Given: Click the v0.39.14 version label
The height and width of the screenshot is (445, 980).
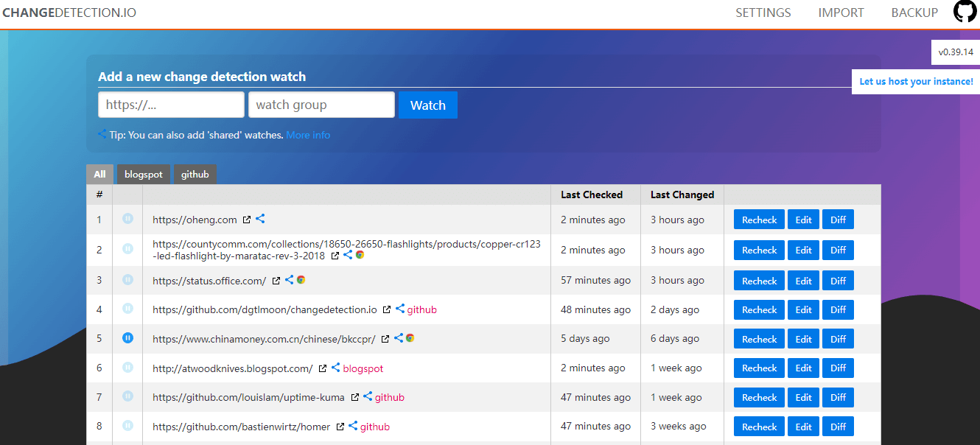Looking at the screenshot, I should coord(956,52).
